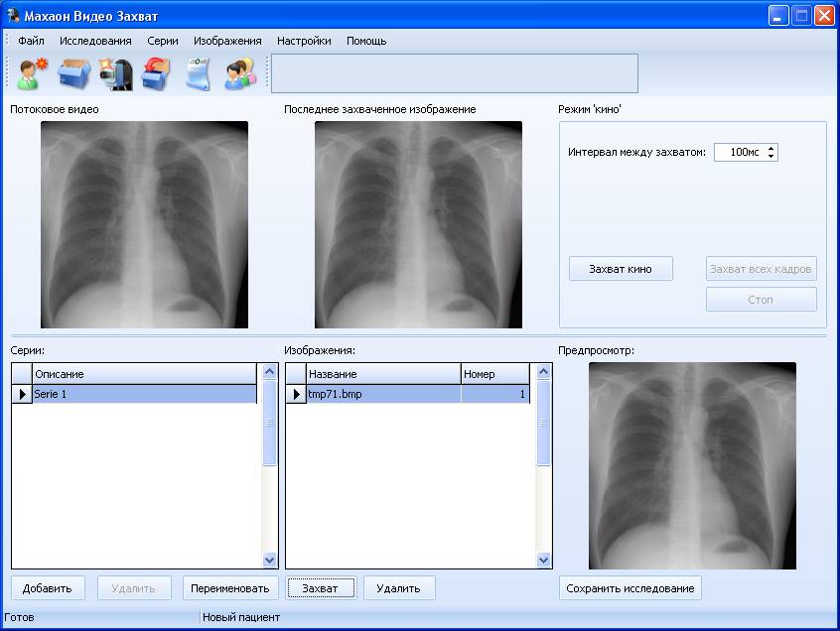Open the Исследования menu
Viewport: 840px width, 631px height.
95,41
